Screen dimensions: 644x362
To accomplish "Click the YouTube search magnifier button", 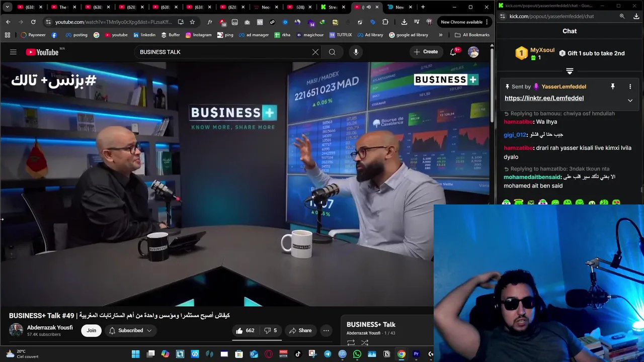I will (x=332, y=52).
